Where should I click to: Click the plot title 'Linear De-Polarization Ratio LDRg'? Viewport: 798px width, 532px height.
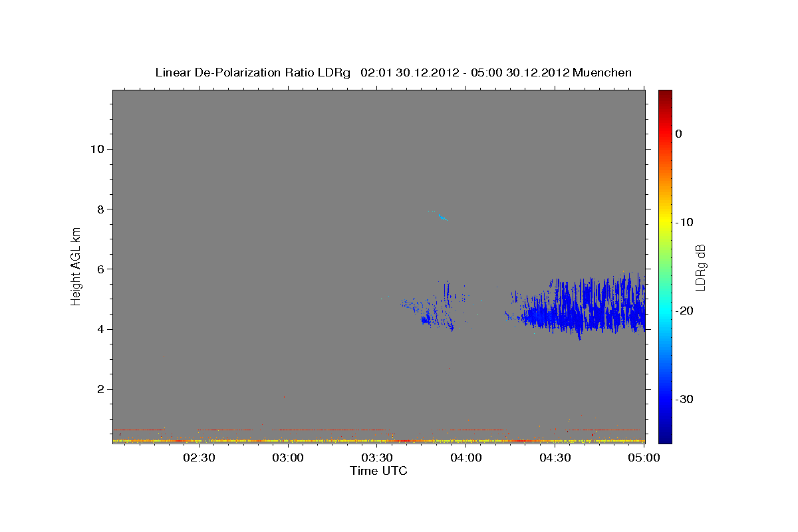(x=252, y=72)
